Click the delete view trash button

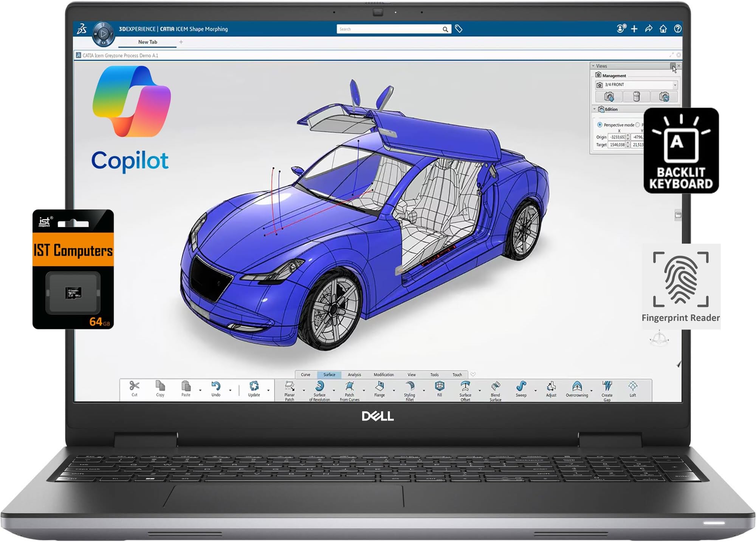[637, 97]
